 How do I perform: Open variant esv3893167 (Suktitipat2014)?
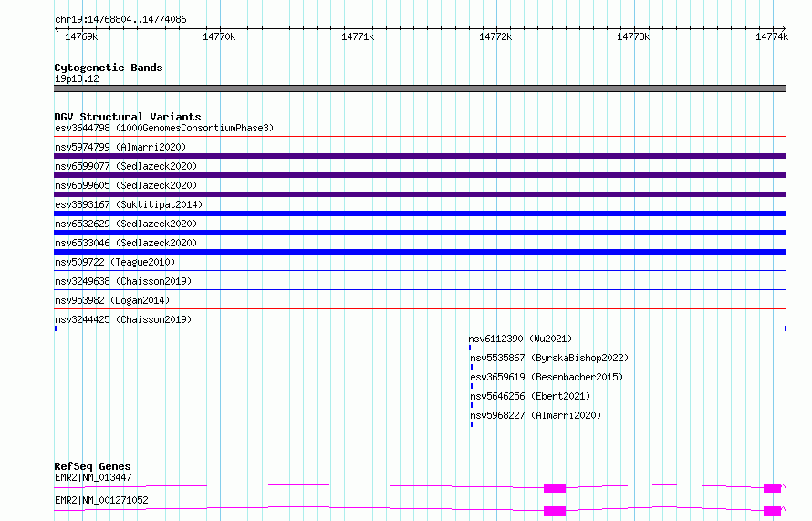pyautogui.click(x=129, y=204)
